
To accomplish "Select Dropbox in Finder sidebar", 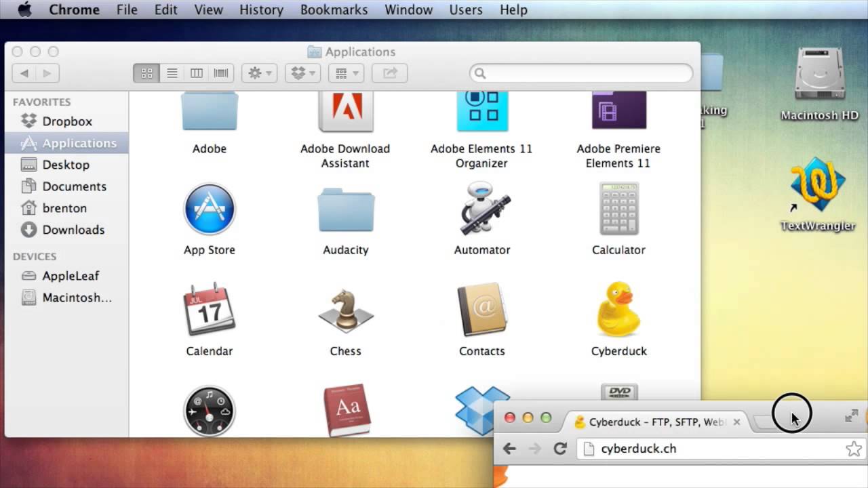I will pyautogui.click(x=66, y=121).
